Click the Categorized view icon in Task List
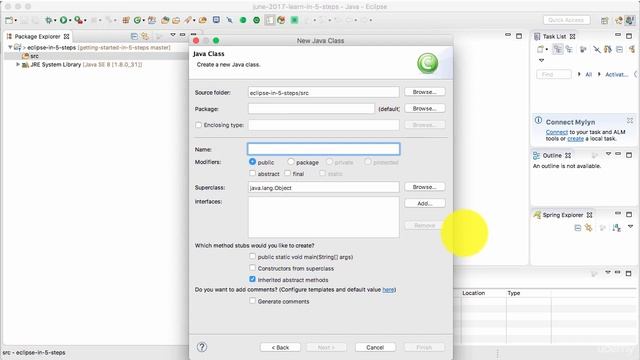The width and height of the screenshot is (640, 360). 558,49
